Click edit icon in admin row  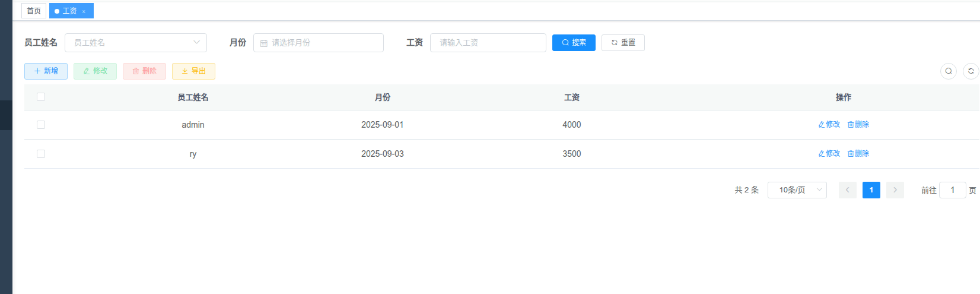tap(822, 125)
